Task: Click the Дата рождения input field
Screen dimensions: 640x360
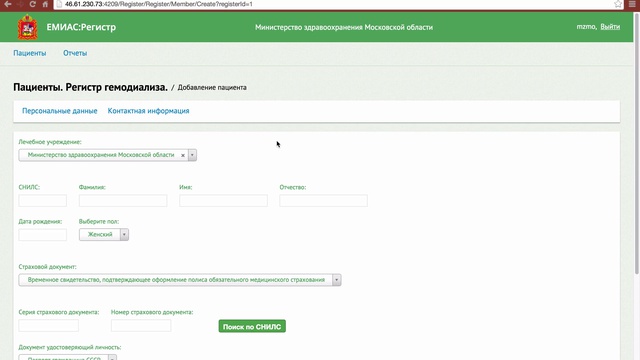Action: [x=42, y=235]
